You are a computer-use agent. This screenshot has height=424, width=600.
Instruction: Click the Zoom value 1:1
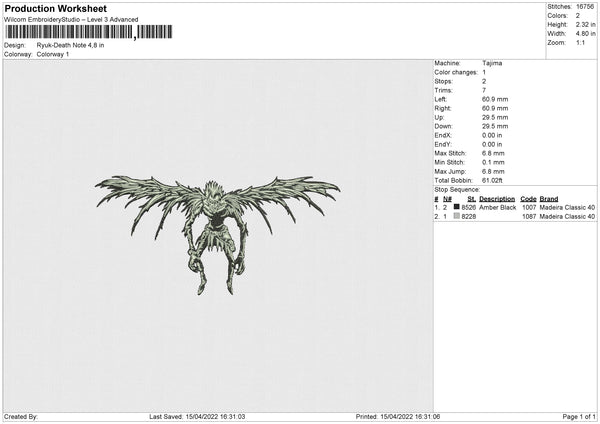[x=580, y=43]
